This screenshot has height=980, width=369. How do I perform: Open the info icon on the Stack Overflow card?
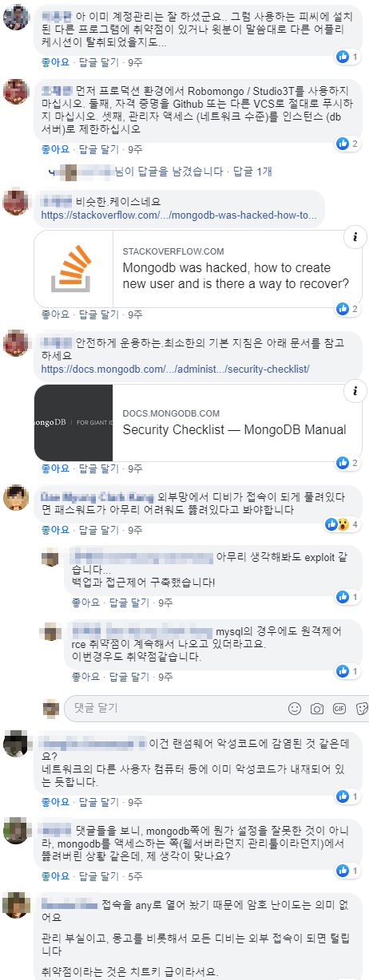(x=353, y=238)
